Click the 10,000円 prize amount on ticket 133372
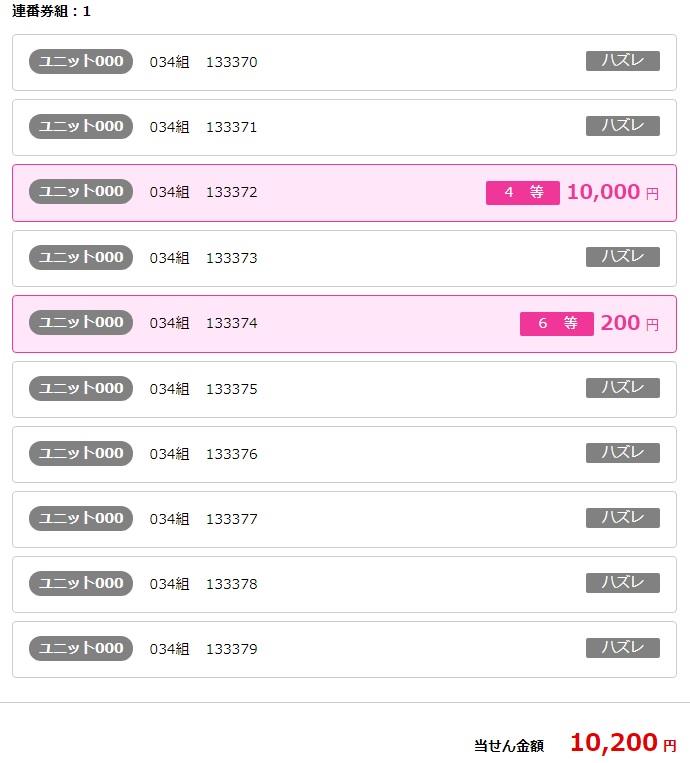Image resolution: width=690 pixels, height=763 pixels. (613, 192)
